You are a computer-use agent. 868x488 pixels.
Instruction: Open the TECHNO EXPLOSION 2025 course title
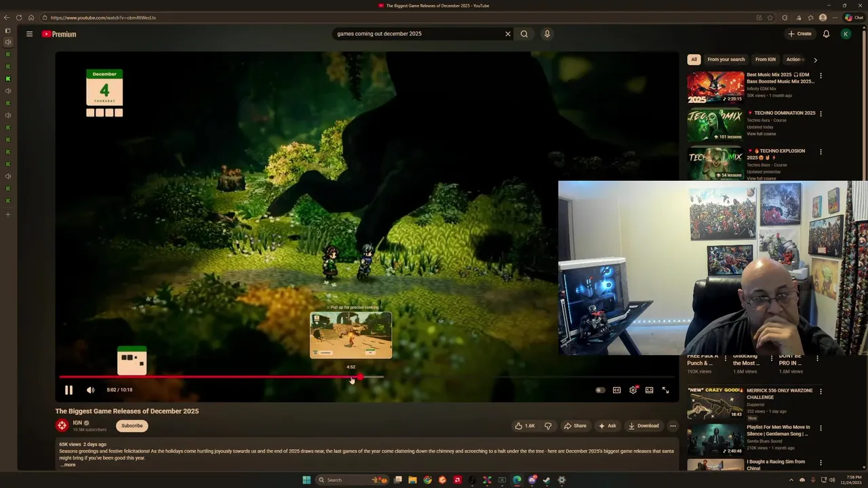tap(777, 154)
